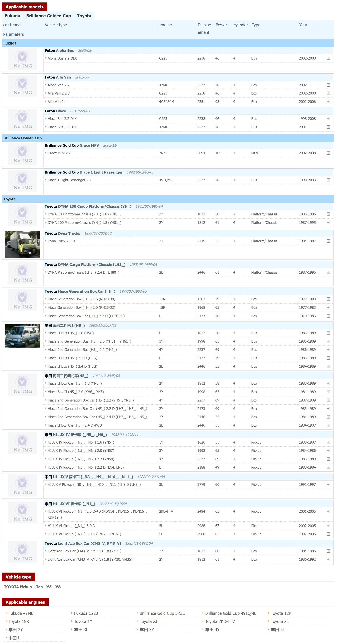Expand the HILUX VI Pickup 2.5 D-4D row
This screenshot has width=337, height=644.
point(328,512)
